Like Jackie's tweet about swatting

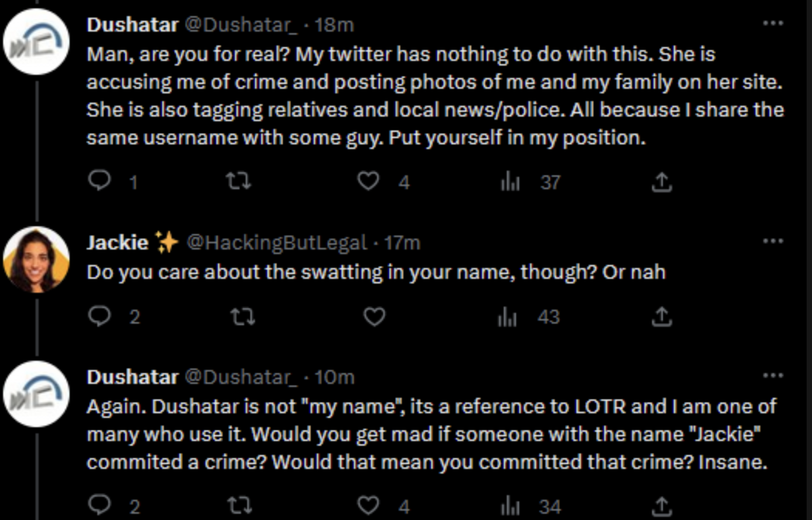tap(374, 317)
